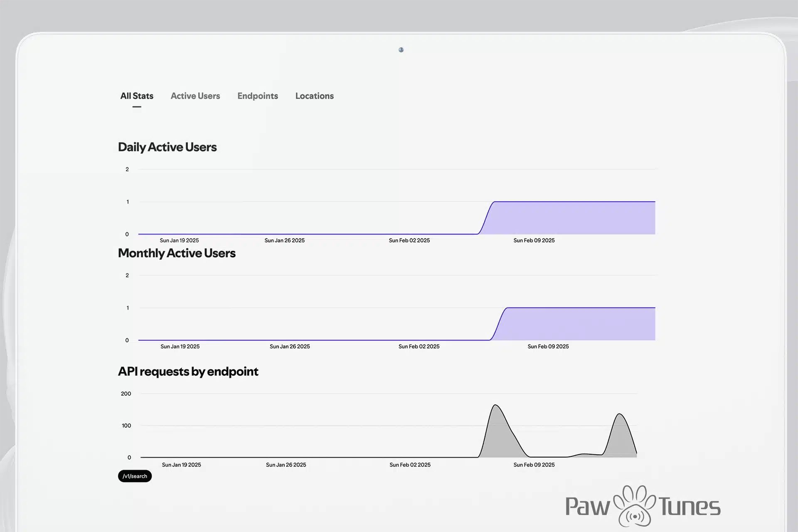Viewport: 798px width, 532px height.
Task: Click Sun Feb 02 2025 label under Monthly Active Users
Action: [419, 346]
